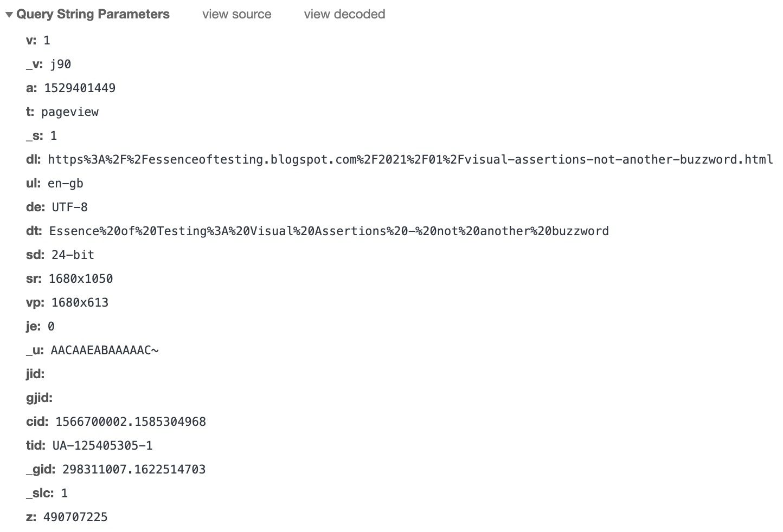Select the de value UTF-8
The image size is (783, 532).
(70, 207)
